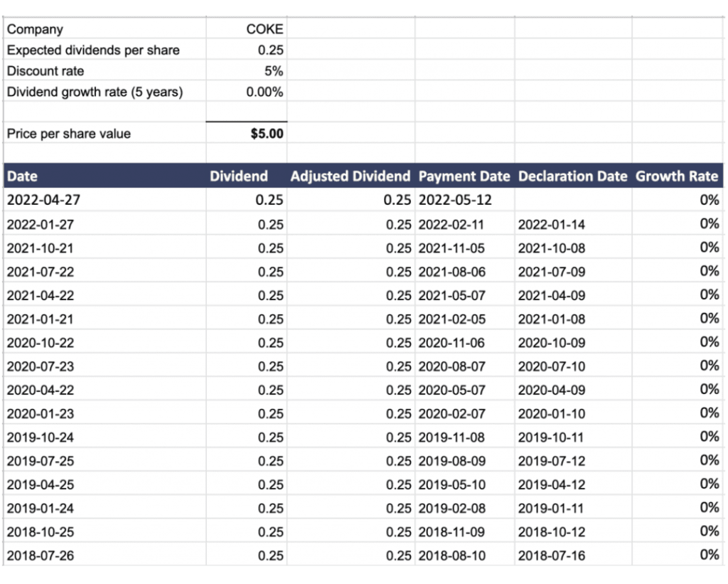Select declaration date 2019-10-11 cell

pos(552,437)
